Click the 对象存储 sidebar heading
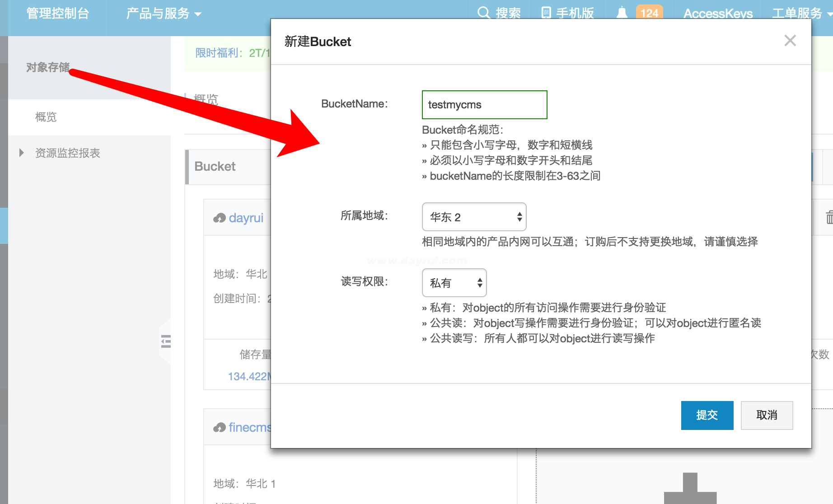833x504 pixels. coord(48,67)
